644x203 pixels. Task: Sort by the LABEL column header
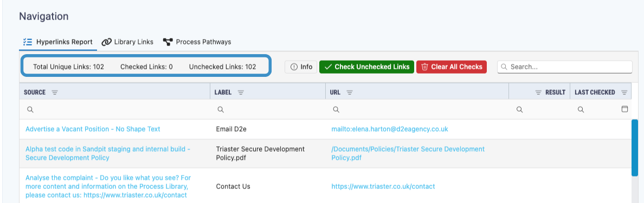tap(223, 93)
